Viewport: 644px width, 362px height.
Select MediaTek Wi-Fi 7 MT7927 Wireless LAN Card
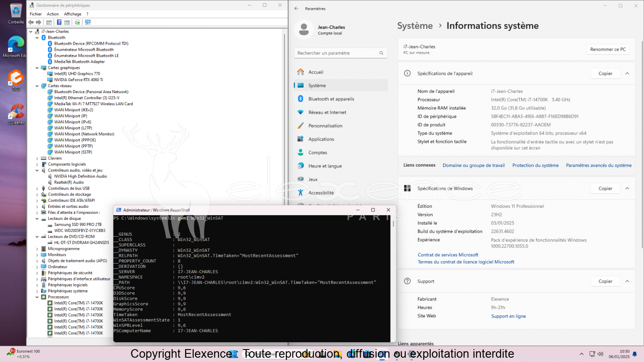coord(94,104)
